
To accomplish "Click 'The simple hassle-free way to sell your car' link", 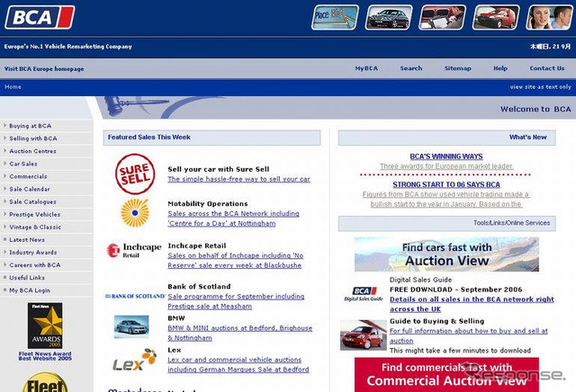I will 238,179.
